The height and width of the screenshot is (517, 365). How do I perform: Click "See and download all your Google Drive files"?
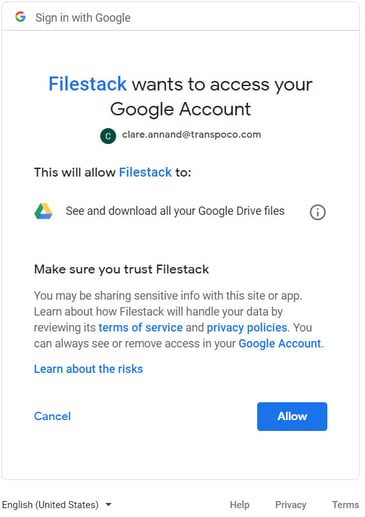click(175, 211)
